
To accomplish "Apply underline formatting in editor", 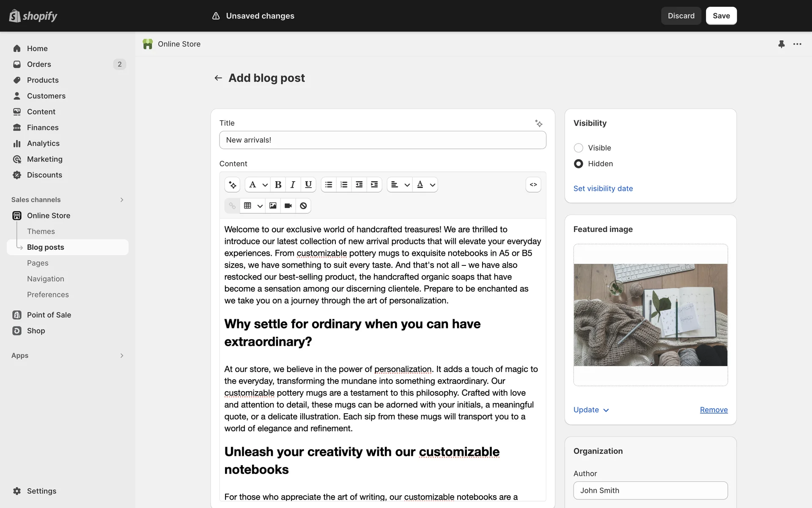I will tap(308, 185).
